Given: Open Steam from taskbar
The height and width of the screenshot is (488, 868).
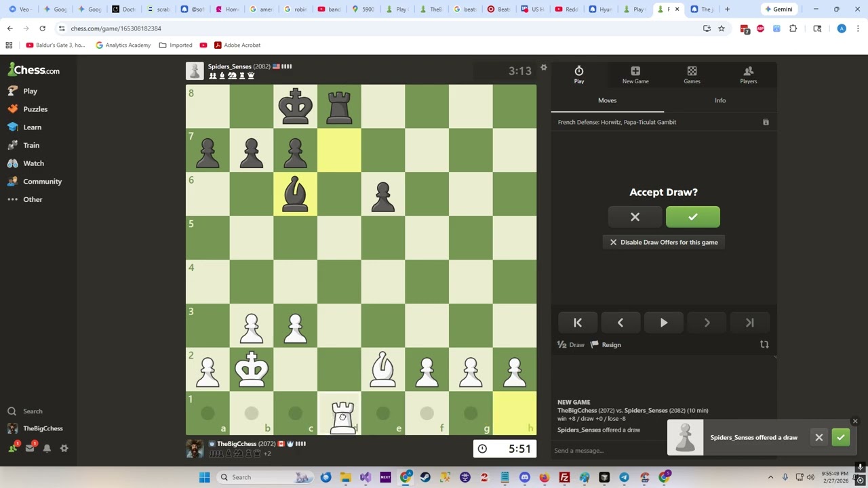Looking at the screenshot, I should point(425,477).
